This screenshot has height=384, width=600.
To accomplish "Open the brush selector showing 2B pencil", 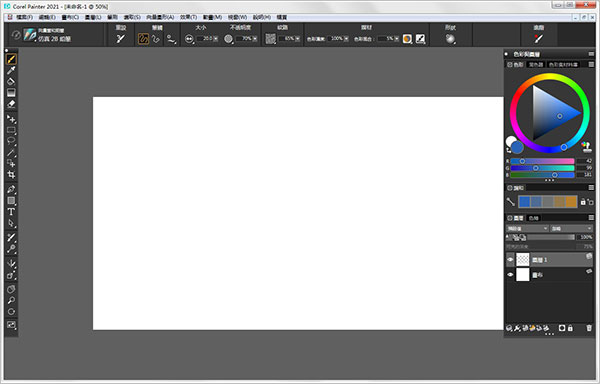I will (47, 35).
